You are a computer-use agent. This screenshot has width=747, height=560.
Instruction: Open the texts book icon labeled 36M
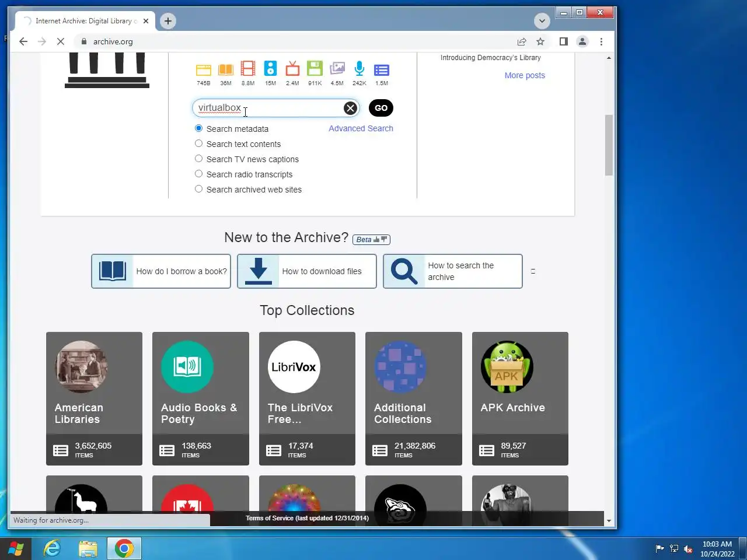click(x=226, y=71)
